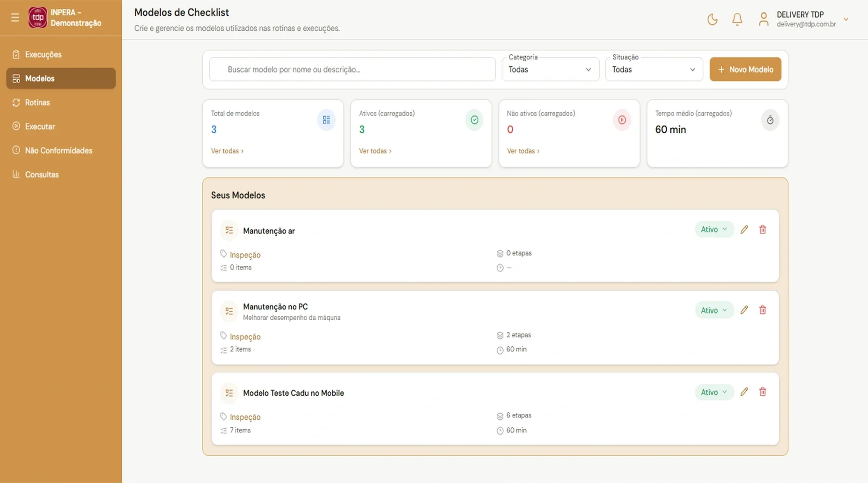868x483 pixels.
Task: Click Tempo médio stopwatch icon
Action: coord(770,120)
